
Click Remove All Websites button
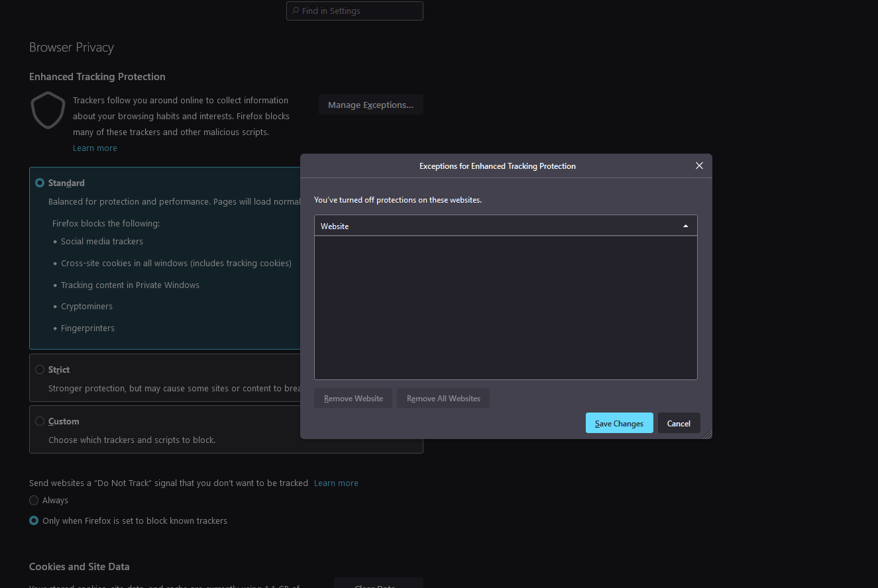(443, 398)
